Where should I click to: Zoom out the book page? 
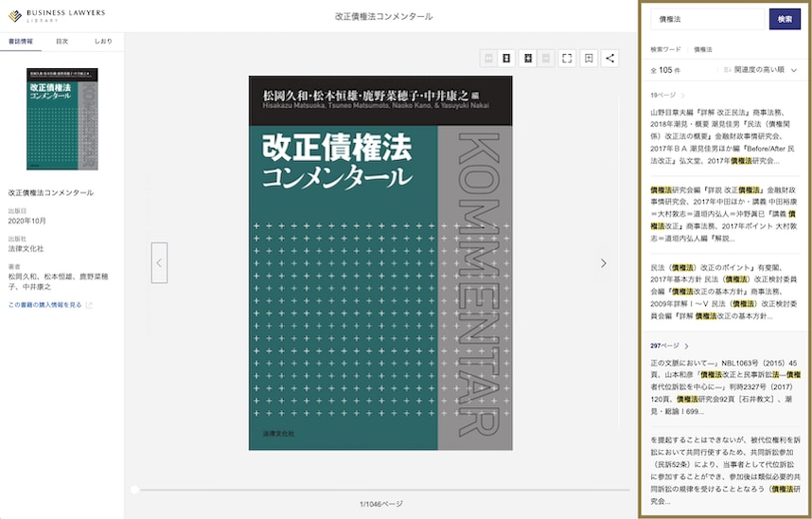(546, 59)
